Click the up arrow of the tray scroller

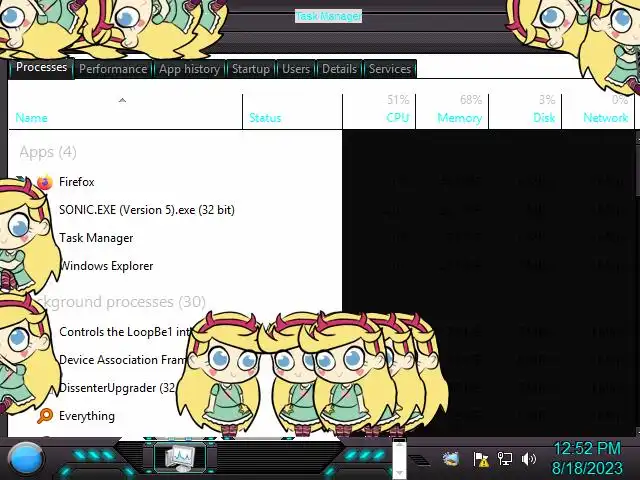pos(399,444)
